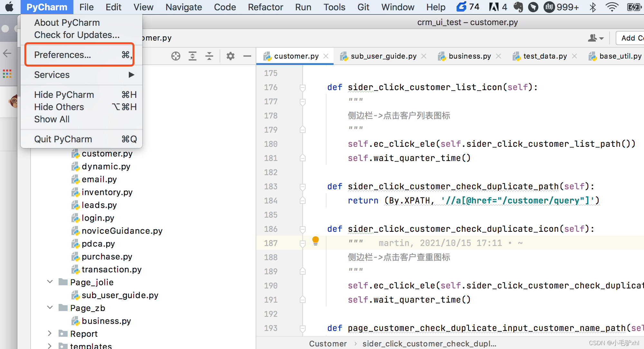
Task: Select Quit PyCharm menu entry
Action: click(63, 139)
